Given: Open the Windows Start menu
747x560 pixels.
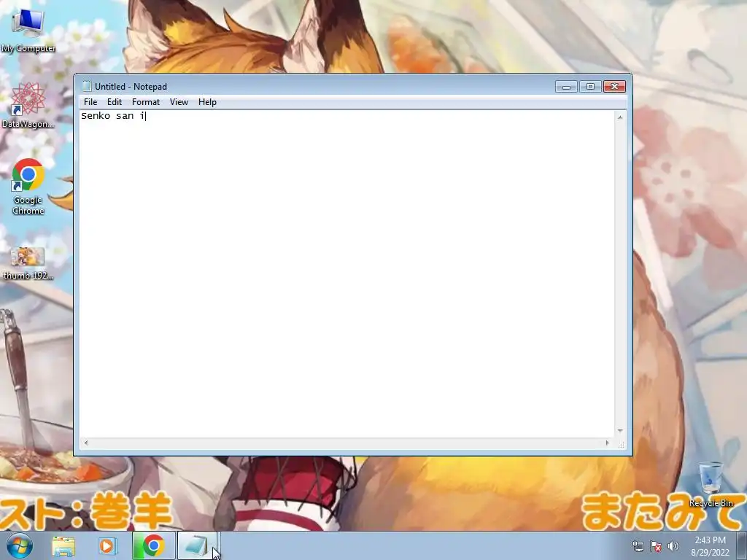Looking at the screenshot, I should [19, 545].
